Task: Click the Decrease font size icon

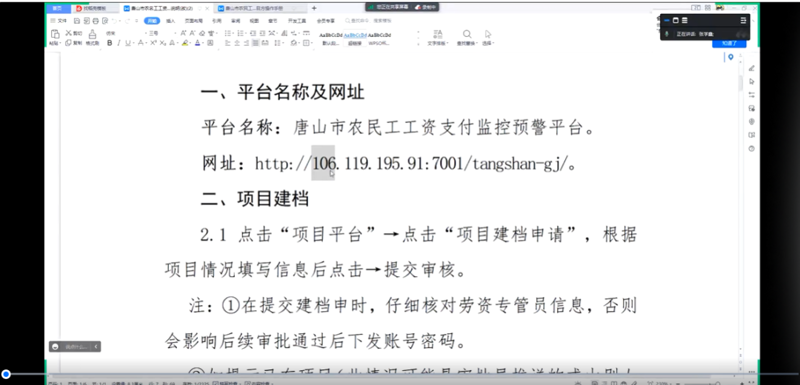Action: click(192, 33)
